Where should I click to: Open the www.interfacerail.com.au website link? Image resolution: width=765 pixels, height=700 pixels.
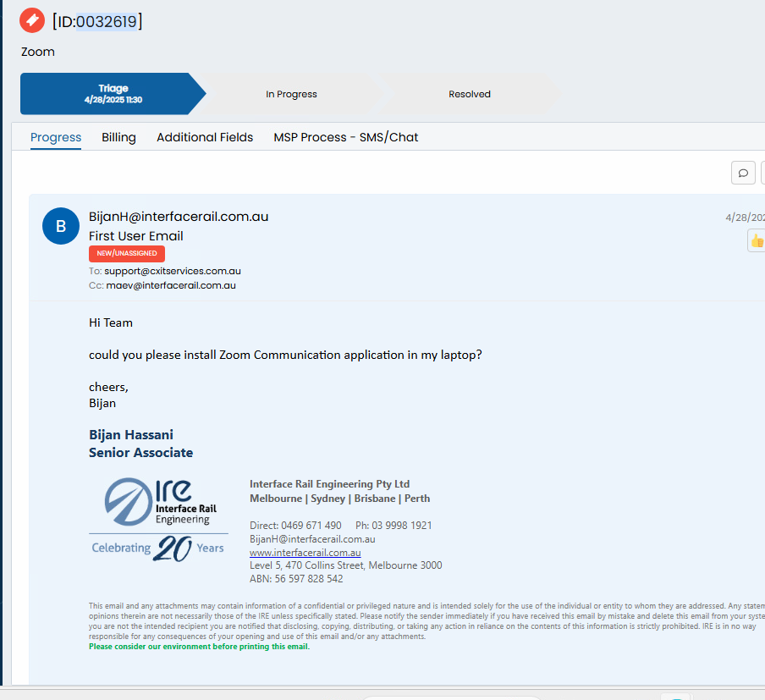tap(305, 553)
